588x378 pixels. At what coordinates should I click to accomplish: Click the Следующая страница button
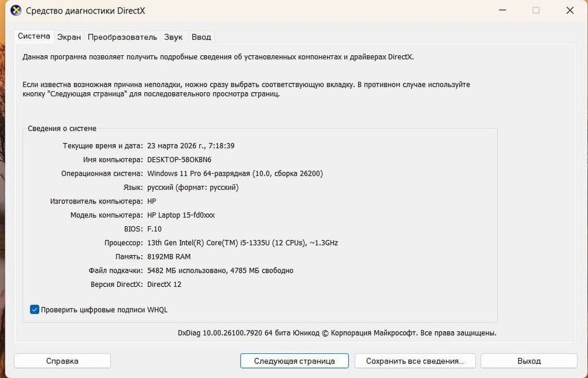click(x=295, y=361)
